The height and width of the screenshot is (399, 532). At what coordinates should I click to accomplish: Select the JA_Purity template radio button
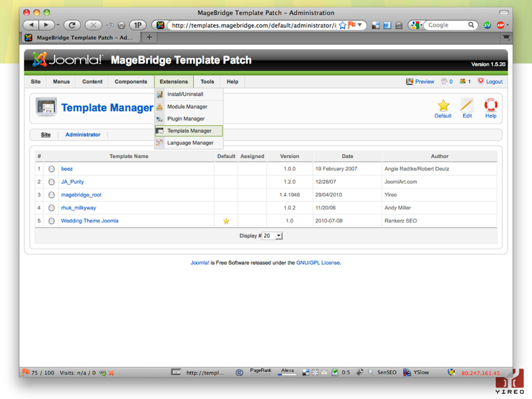point(52,182)
